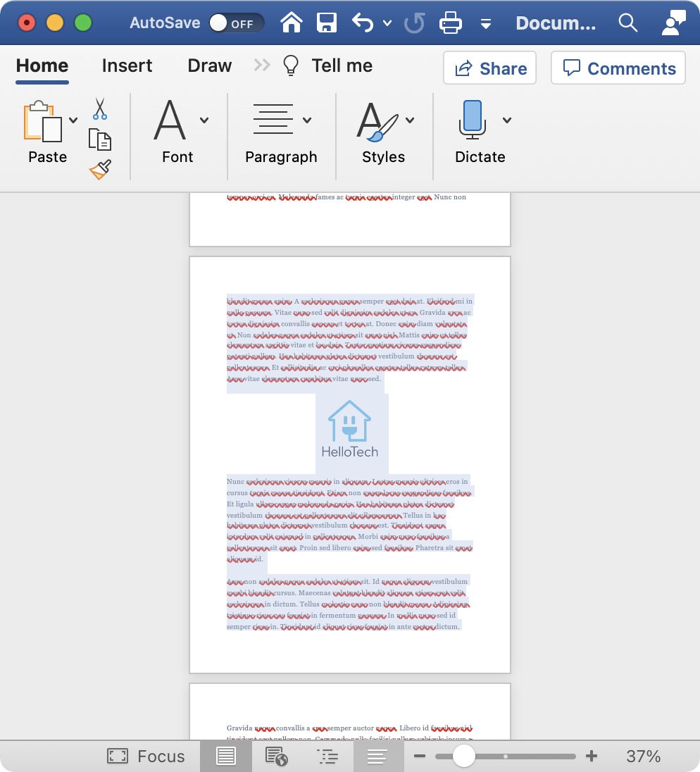
Task: Undo the last action
Action: tap(363, 23)
